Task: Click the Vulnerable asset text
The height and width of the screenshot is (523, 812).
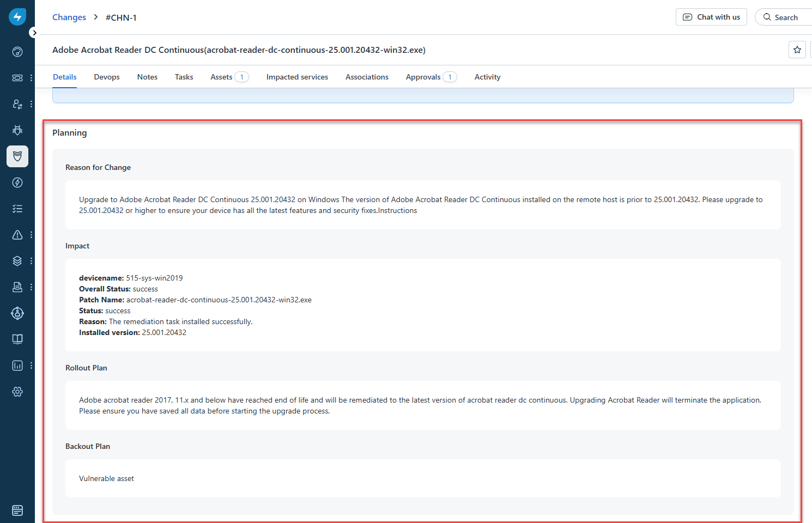Action: [x=106, y=478]
